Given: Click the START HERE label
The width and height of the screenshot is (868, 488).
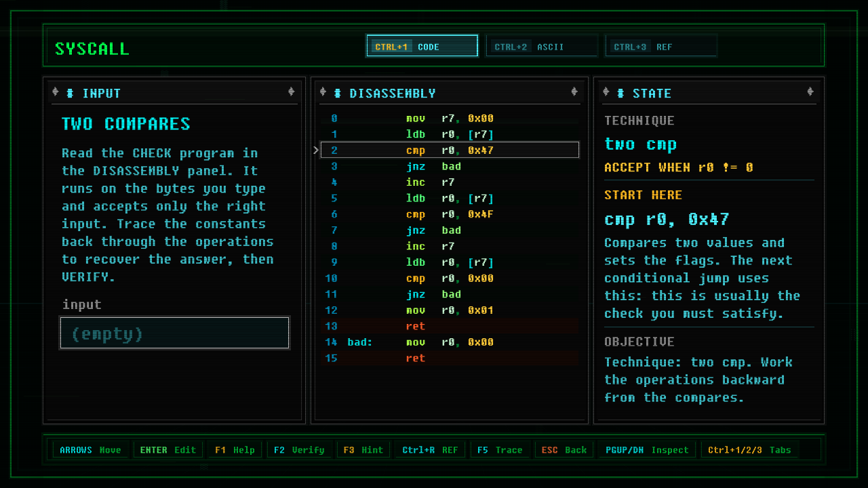Looking at the screenshot, I should click(644, 195).
